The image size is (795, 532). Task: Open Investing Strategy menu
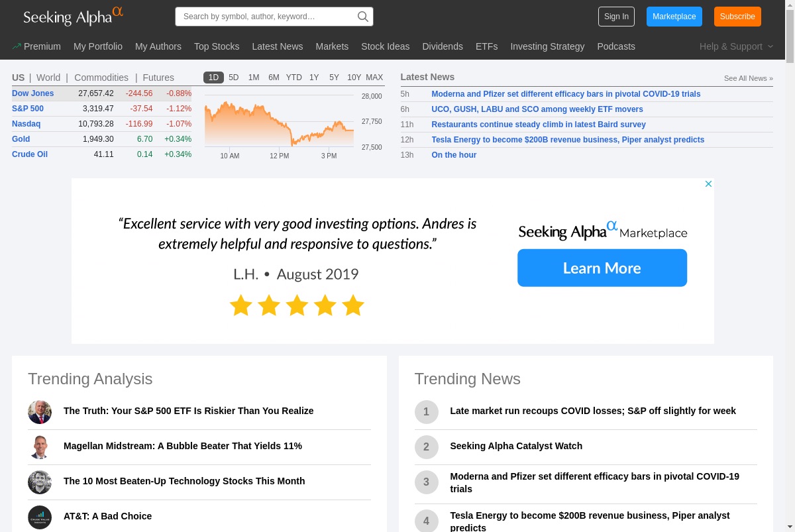click(x=547, y=46)
